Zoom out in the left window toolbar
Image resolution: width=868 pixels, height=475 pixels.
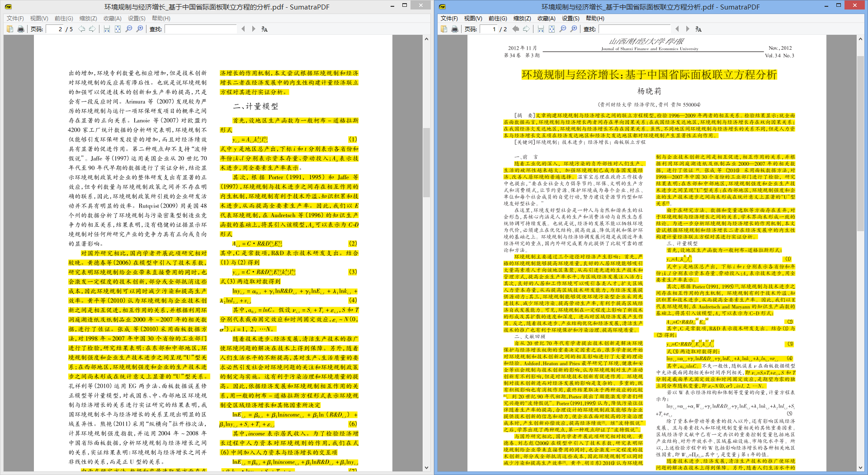click(129, 29)
